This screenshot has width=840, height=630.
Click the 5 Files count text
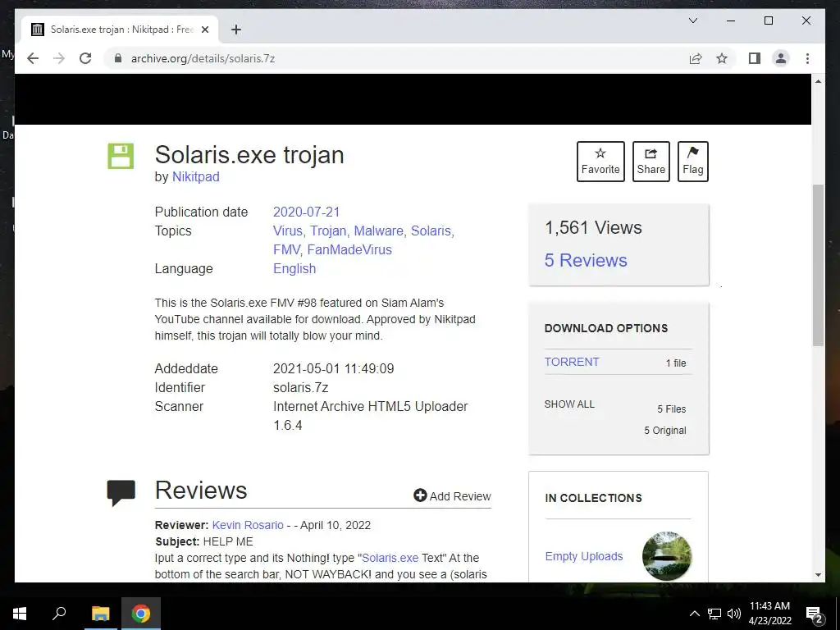tap(671, 409)
